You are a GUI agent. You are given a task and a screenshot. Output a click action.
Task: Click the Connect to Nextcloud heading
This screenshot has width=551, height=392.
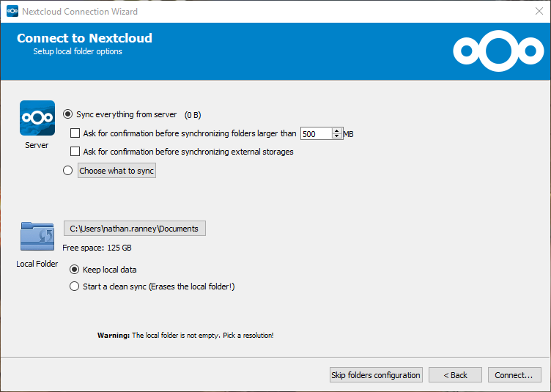pyautogui.click(x=84, y=38)
